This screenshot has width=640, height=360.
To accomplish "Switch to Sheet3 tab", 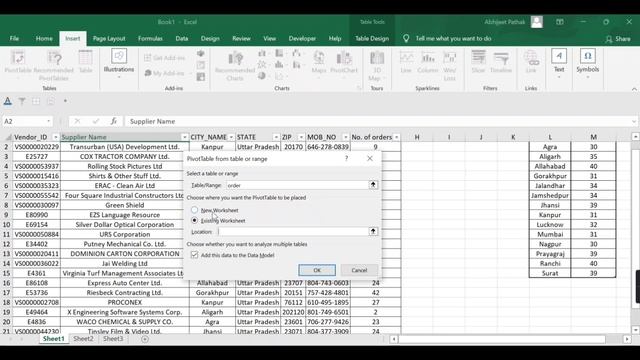I will click(x=113, y=339).
